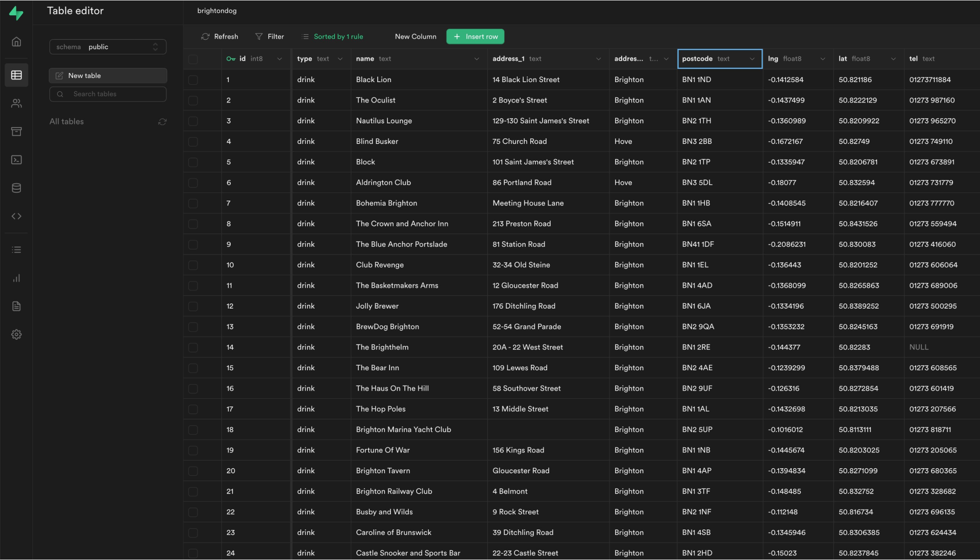Select the checkbox for row 4 Blind Busker
This screenshot has height=560, width=980.
(x=193, y=141)
